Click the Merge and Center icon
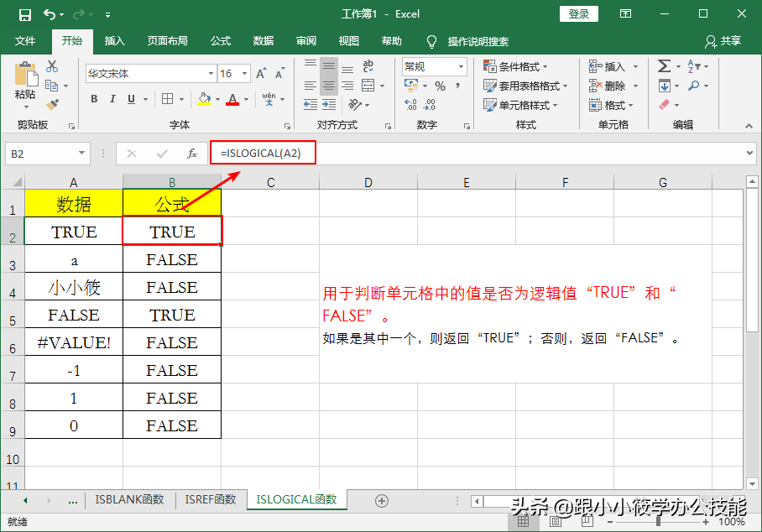Viewport: 762px width, 532px height. (x=368, y=86)
